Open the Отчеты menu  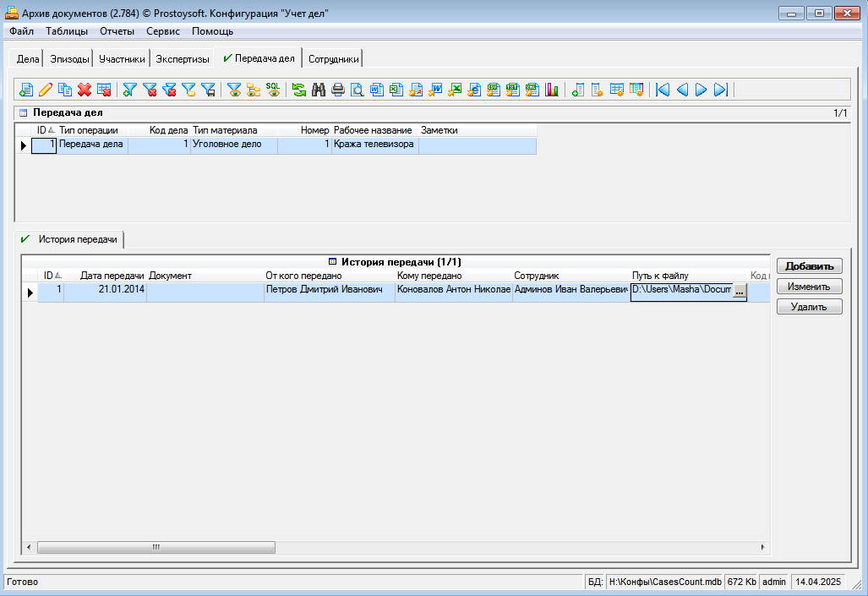[x=117, y=31]
